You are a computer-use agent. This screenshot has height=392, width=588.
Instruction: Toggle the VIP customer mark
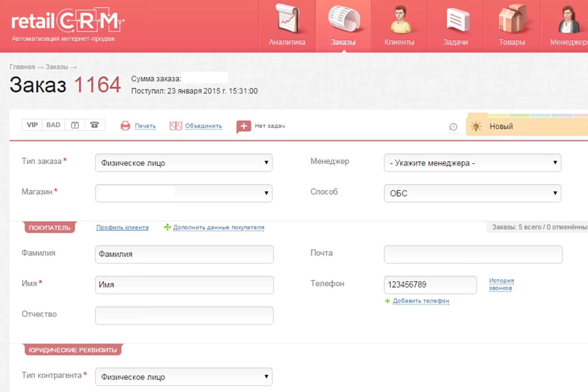[x=32, y=125]
